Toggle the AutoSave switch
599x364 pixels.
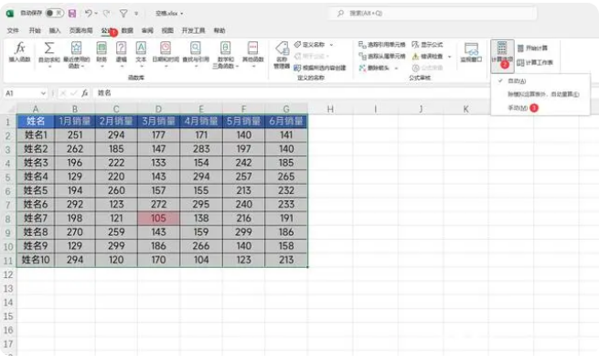point(55,13)
